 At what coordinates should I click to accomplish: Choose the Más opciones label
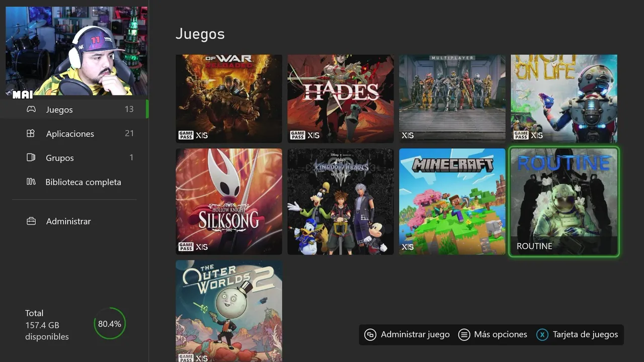click(501, 334)
